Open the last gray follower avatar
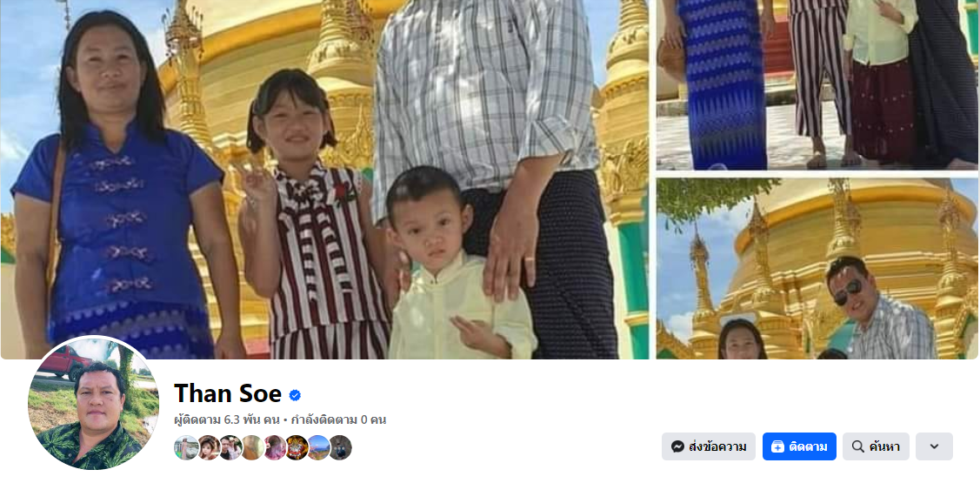The image size is (980, 483). [x=340, y=447]
